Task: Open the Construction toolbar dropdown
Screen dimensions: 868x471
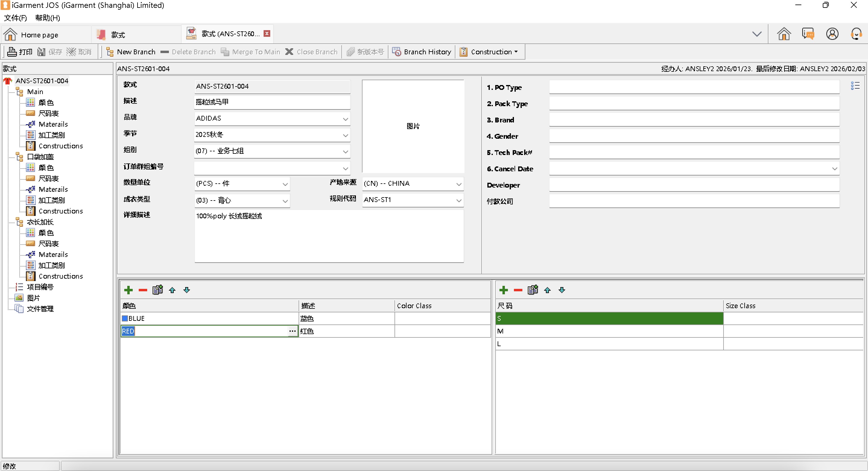Action: [489, 52]
